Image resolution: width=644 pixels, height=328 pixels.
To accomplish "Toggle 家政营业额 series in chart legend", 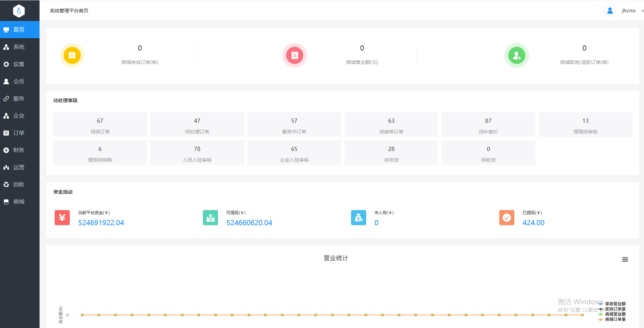I will [x=615, y=304].
